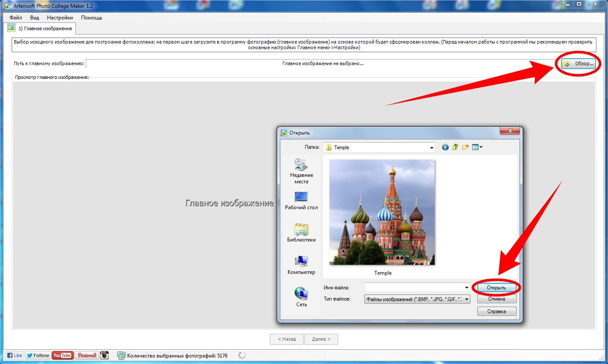Select the Temple image thumbnail
Image resolution: width=608 pixels, height=364 pixels.
point(382,212)
